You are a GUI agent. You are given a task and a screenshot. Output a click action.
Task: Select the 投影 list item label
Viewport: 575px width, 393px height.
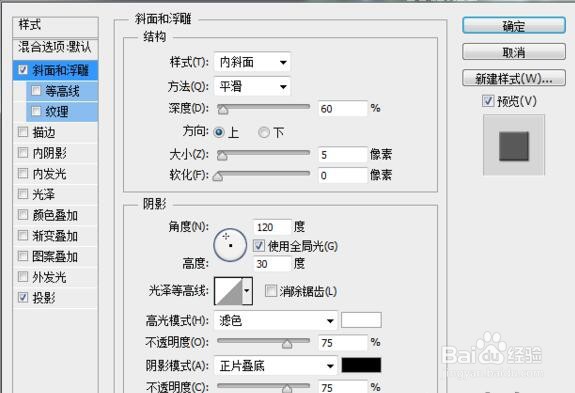pyautogui.click(x=44, y=298)
